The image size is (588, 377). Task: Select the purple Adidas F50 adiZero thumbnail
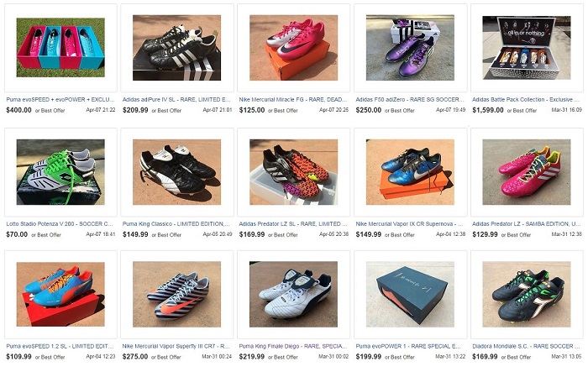(x=410, y=48)
